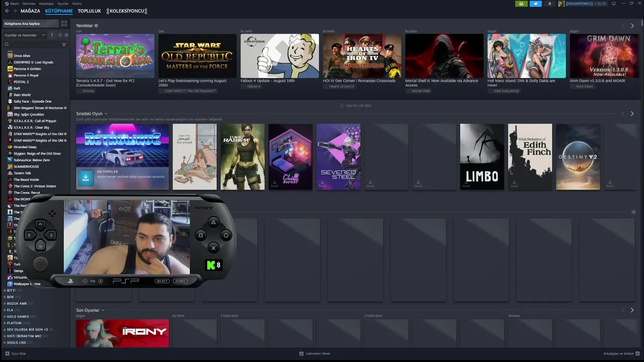Show next Yenilikler news items
Screen dimensions: 644x362
pyautogui.click(x=632, y=26)
